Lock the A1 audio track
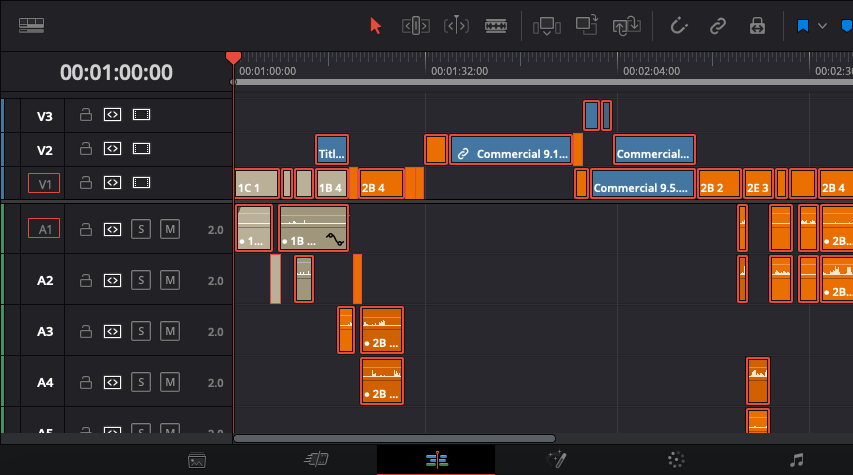The width and height of the screenshot is (853, 475). [85, 230]
